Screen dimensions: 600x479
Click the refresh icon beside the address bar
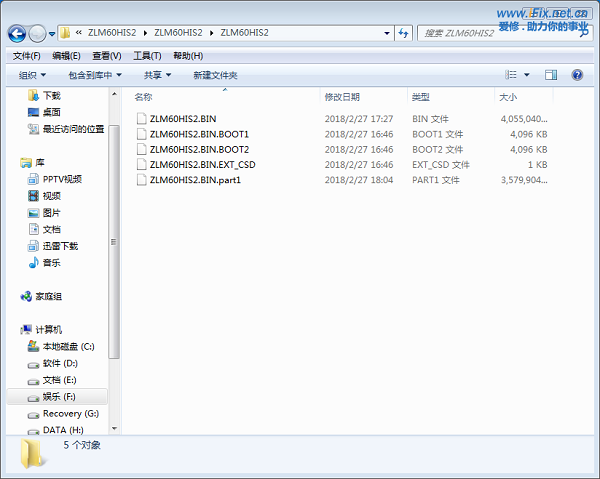(x=403, y=33)
